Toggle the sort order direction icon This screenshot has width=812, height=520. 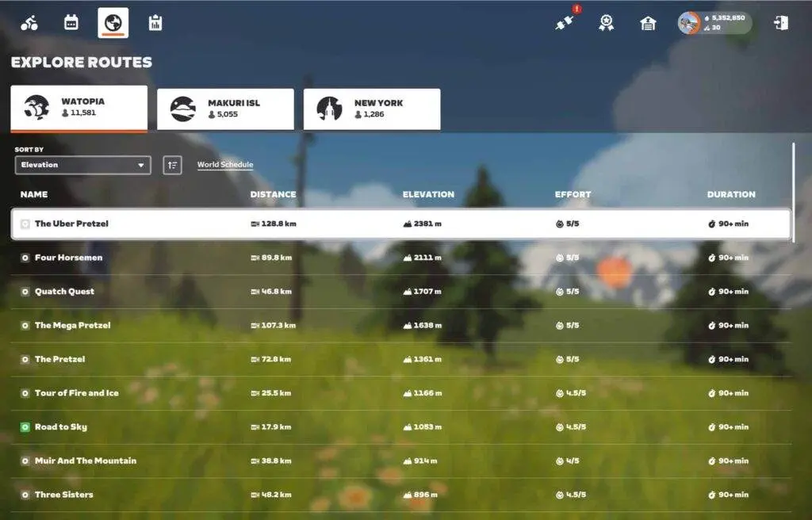click(172, 165)
